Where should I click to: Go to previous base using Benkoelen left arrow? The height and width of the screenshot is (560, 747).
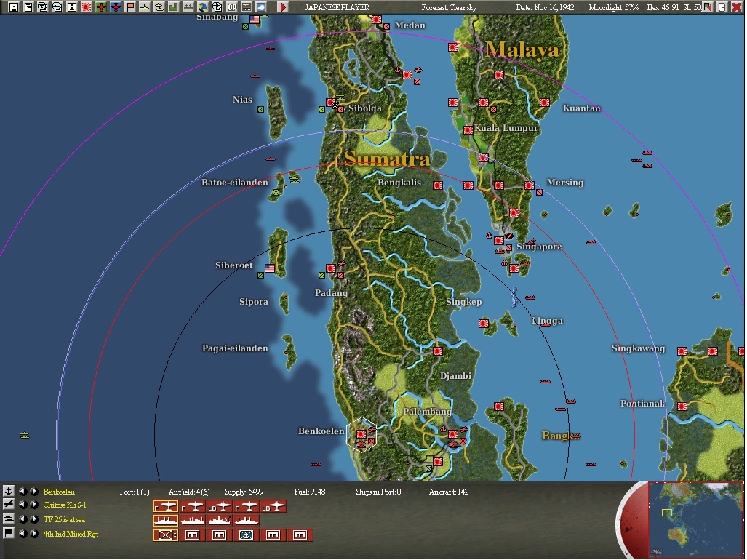(23, 491)
